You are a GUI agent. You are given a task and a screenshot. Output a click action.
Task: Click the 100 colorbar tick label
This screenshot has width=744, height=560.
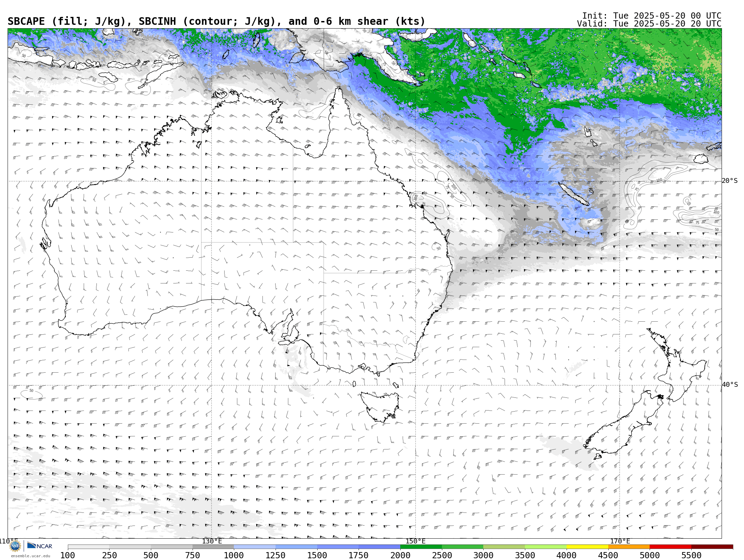click(x=68, y=555)
